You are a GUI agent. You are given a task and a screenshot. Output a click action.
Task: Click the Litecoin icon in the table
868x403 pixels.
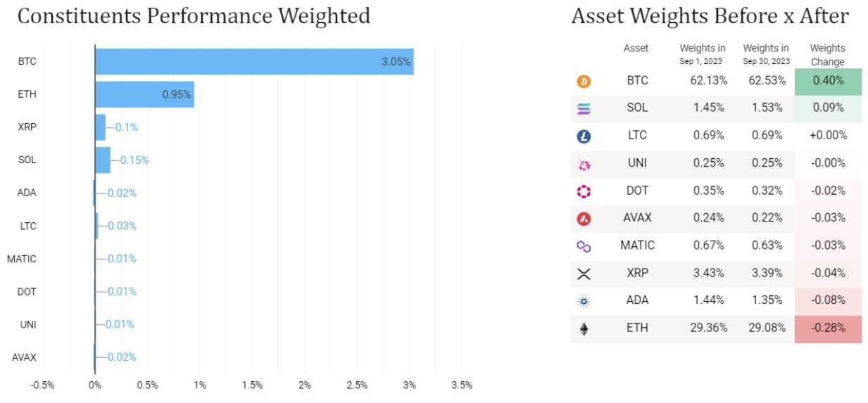click(584, 136)
